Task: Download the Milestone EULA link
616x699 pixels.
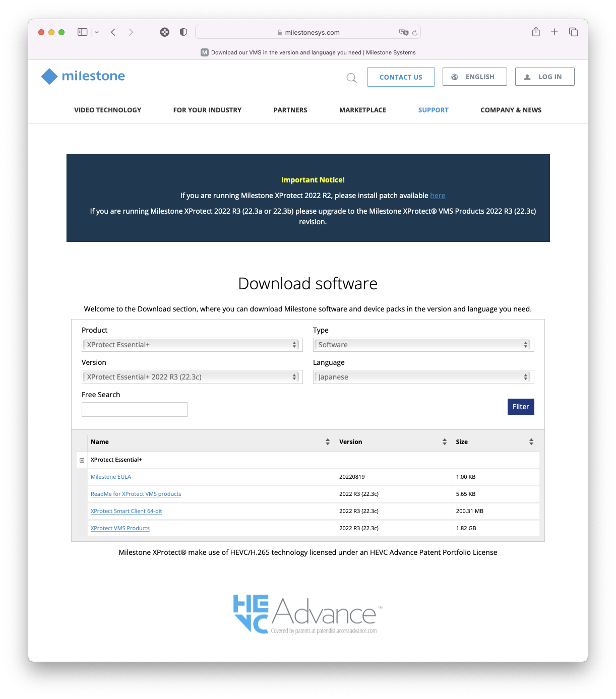Action: coord(111,477)
